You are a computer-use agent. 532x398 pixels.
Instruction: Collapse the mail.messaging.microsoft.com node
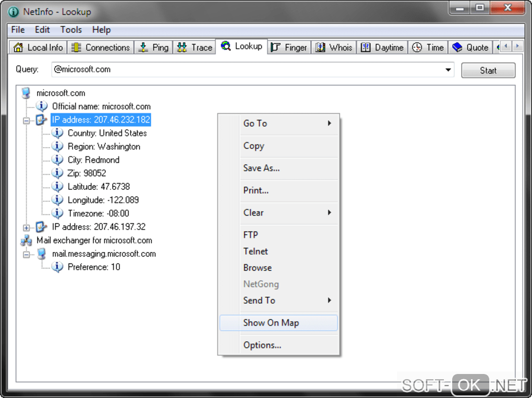pos(26,255)
